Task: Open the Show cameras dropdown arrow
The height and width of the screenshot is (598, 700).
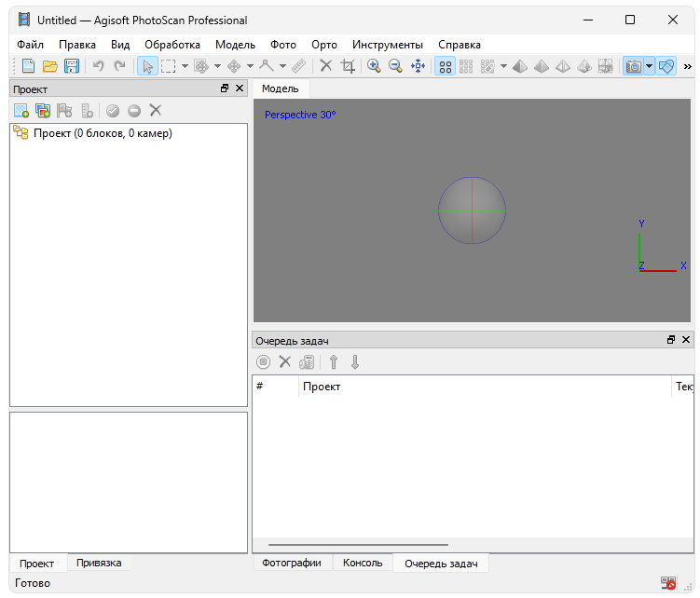Action: coord(649,66)
